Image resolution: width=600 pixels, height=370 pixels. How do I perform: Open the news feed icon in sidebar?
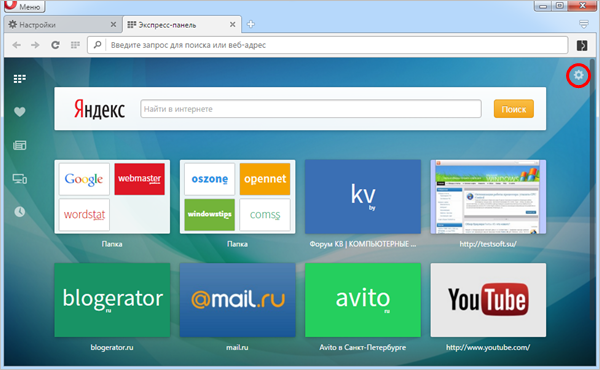coord(20,145)
